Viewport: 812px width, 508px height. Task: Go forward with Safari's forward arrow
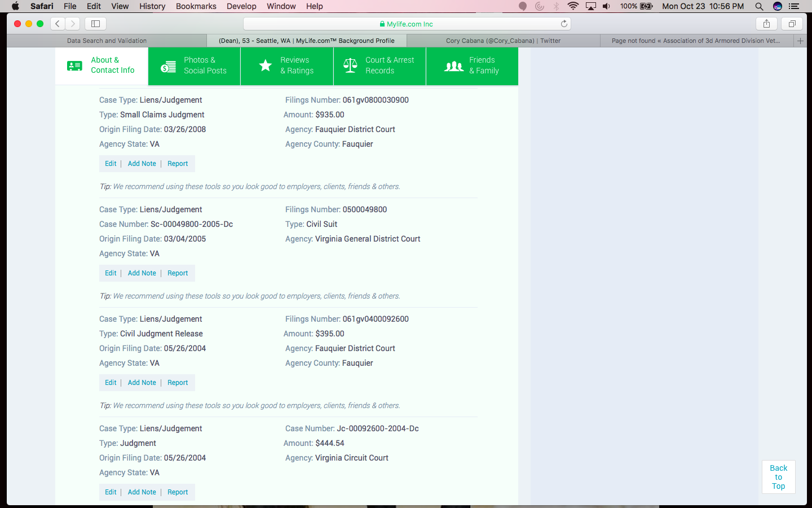pos(73,24)
